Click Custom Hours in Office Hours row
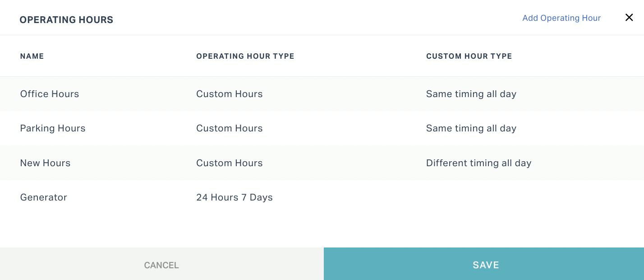The width and height of the screenshot is (644, 280). (x=229, y=94)
